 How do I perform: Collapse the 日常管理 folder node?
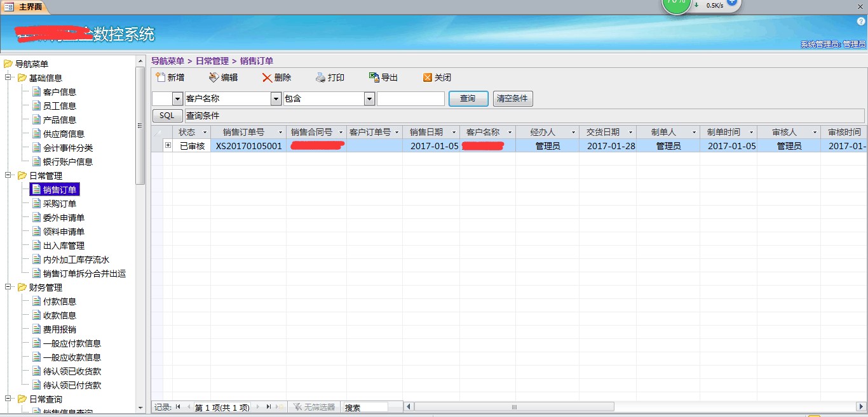[x=8, y=176]
